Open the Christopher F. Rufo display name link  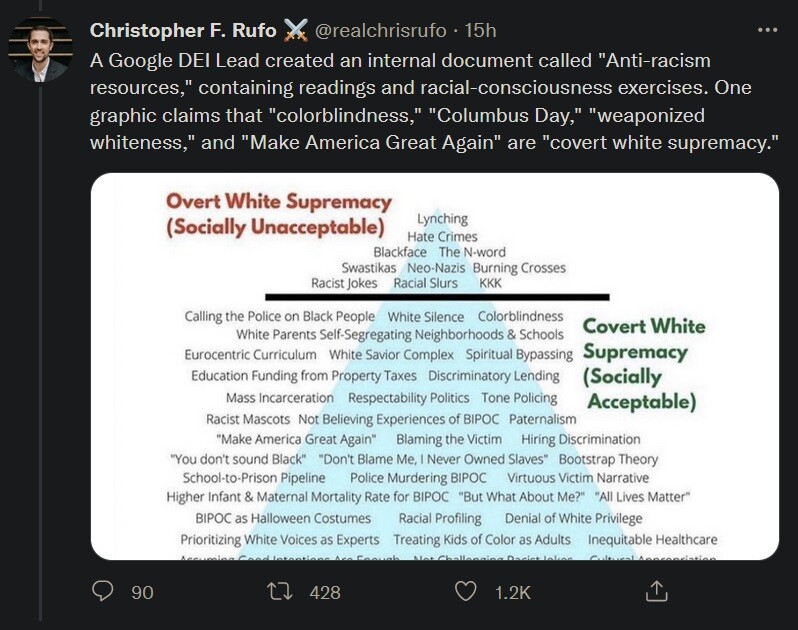click(x=183, y=31)
